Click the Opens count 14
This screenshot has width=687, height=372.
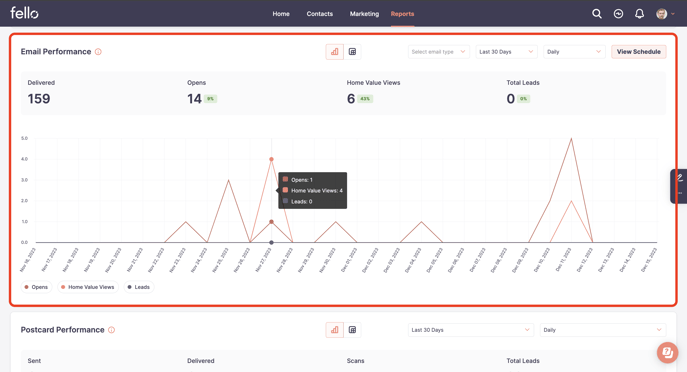click(195, 99)
